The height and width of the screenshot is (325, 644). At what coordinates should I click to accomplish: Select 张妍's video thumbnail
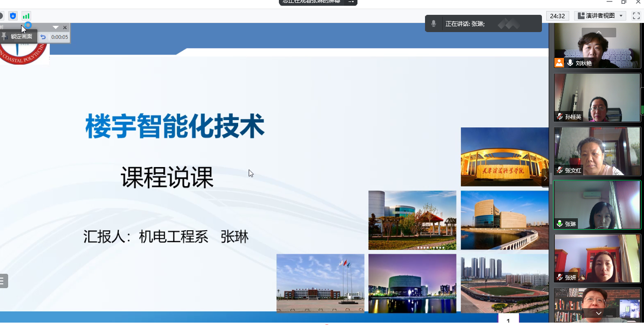(x=597, y=258)
